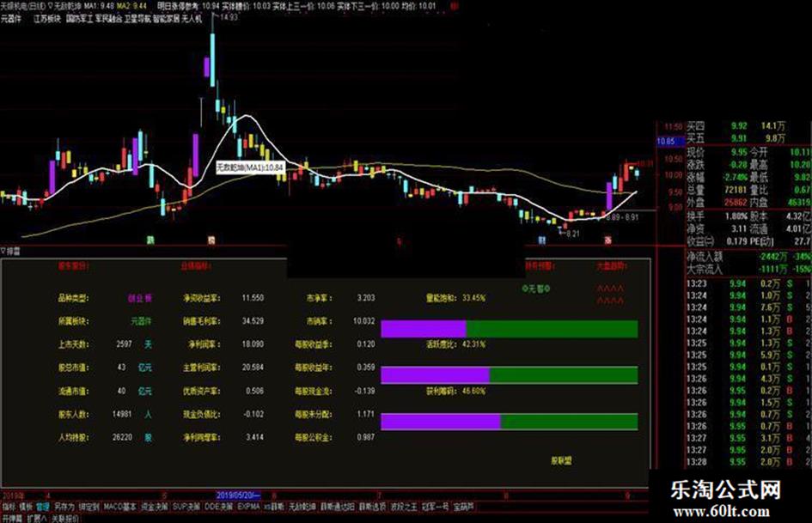The image size is (812, 523).
Task: Click the 另存为 button
Action: (x=64, y=507)
